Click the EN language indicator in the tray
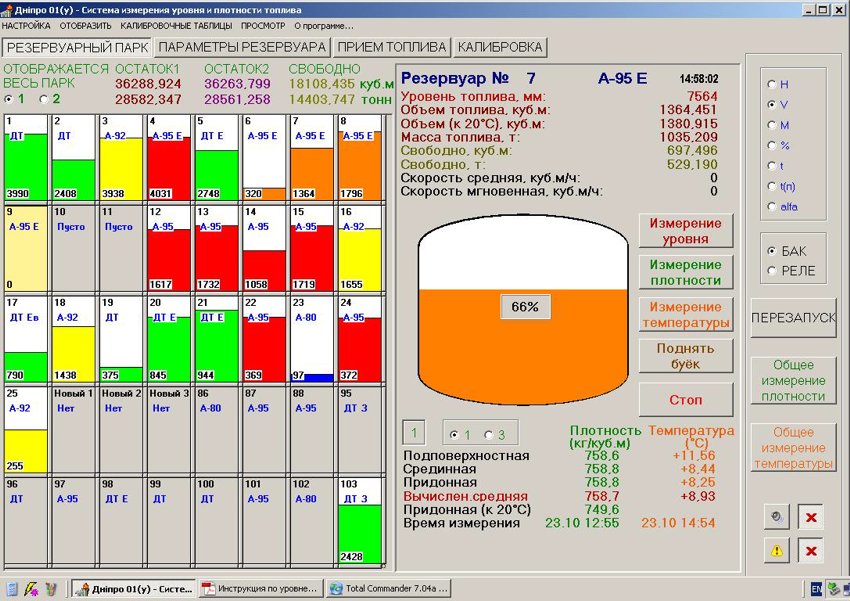The image size is (850, 601). 816,589
